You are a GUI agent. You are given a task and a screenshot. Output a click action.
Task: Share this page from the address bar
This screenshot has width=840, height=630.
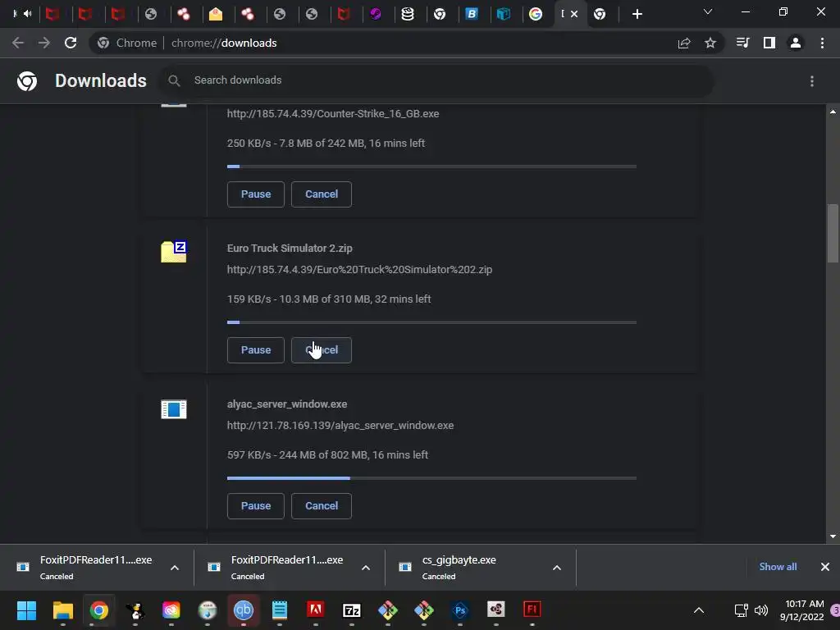(684, 43)
